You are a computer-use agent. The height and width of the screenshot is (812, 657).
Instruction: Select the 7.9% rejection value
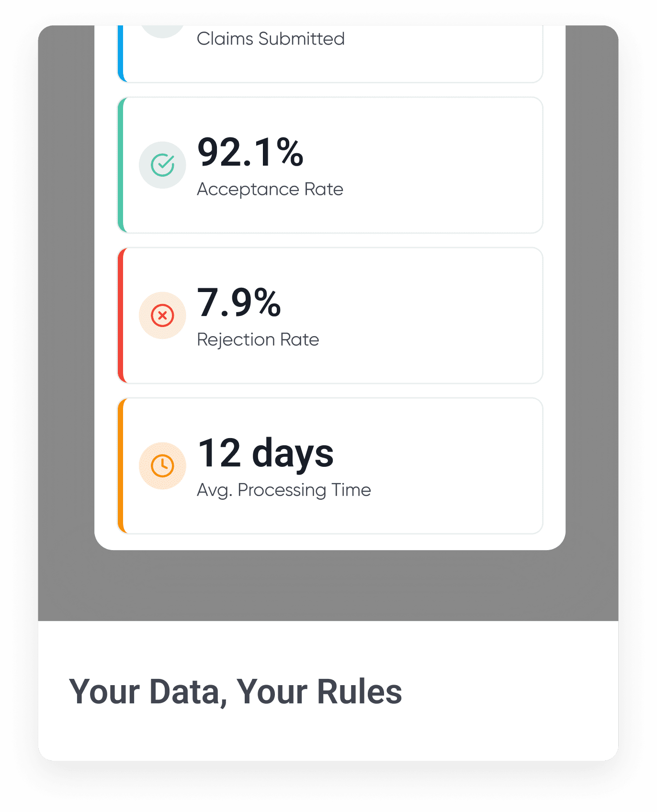(x=239, y=303)
